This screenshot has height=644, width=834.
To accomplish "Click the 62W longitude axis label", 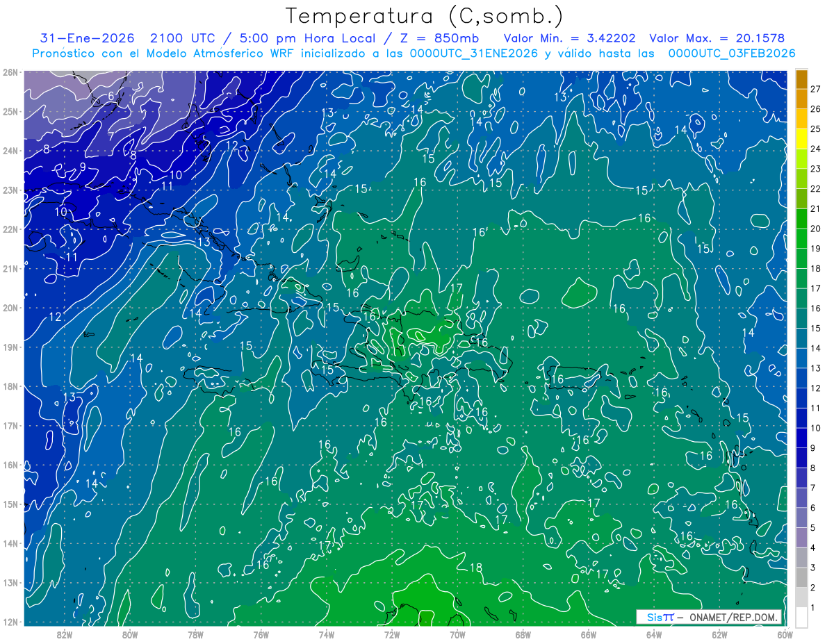I will [x=719, y=634].
